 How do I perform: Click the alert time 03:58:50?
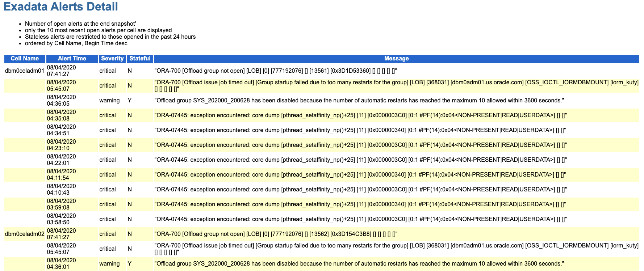click(x=62, y=219)
